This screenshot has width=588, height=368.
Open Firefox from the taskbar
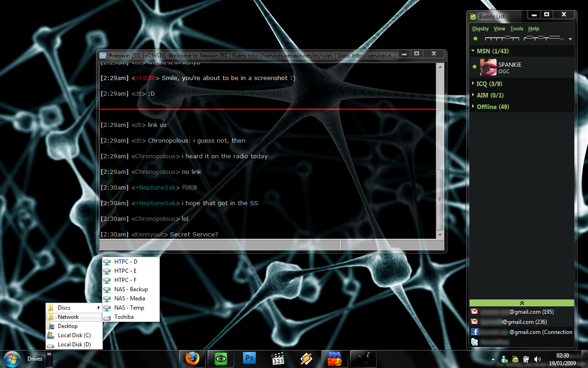click(192, 358)
